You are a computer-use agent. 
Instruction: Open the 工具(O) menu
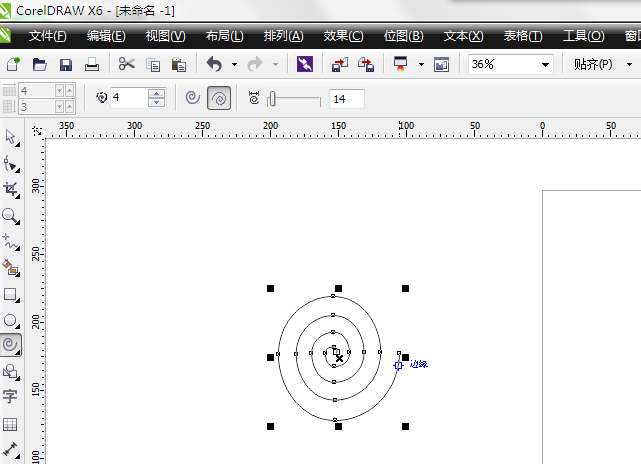pos(583,36)
